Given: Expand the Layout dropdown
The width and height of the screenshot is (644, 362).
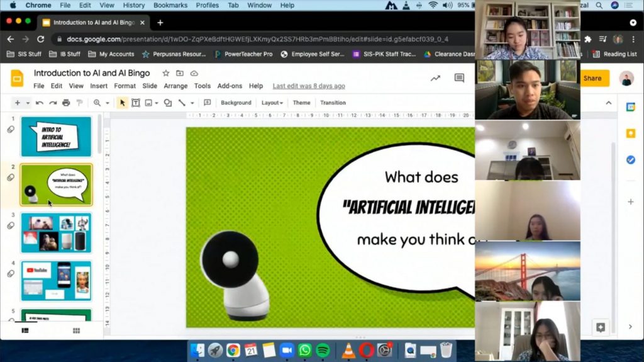Looking at the screenshot, I should pyautogui.click(x=272, y=103).
